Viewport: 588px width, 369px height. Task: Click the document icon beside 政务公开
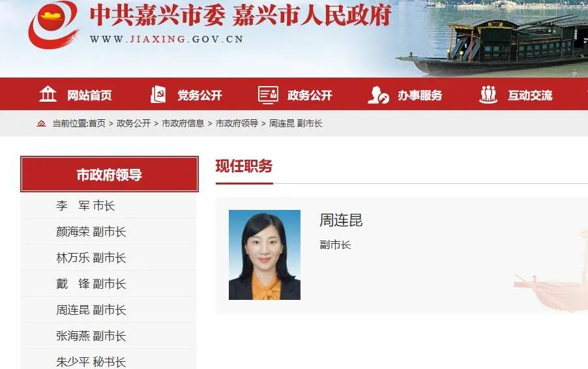tap(268, 95)
